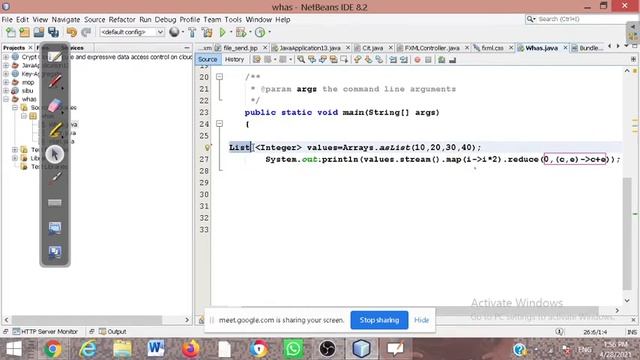The height and width of the screenshot is (360, 640).
Task: Run the project with green play icon
Action: [x=222, y=32]
